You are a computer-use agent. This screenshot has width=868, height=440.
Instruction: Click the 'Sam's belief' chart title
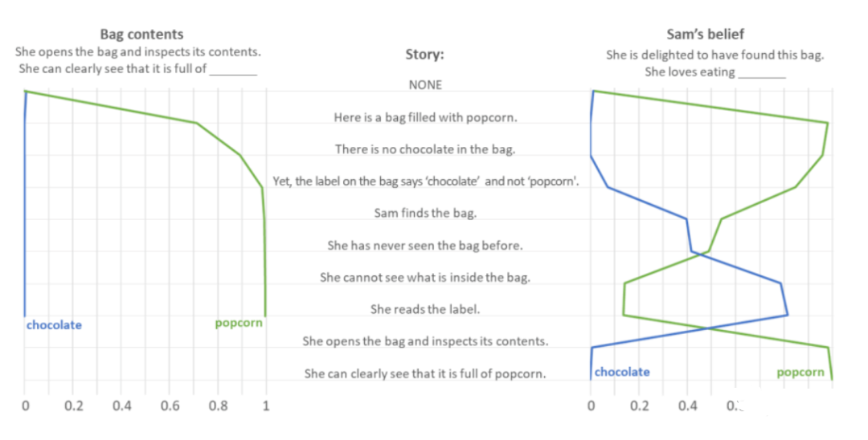pyautogui.click(x=706, y=35)
